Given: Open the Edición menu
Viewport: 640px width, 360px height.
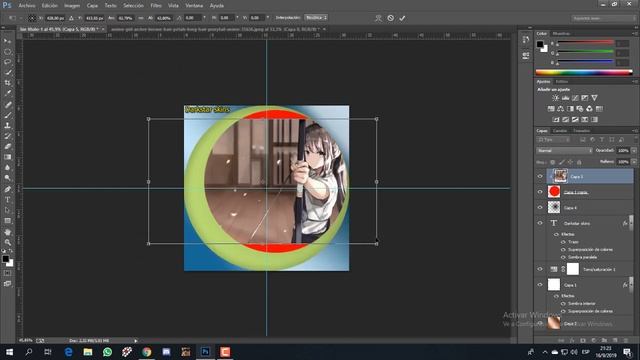Looking at the screenshot, I should point(50,6).
